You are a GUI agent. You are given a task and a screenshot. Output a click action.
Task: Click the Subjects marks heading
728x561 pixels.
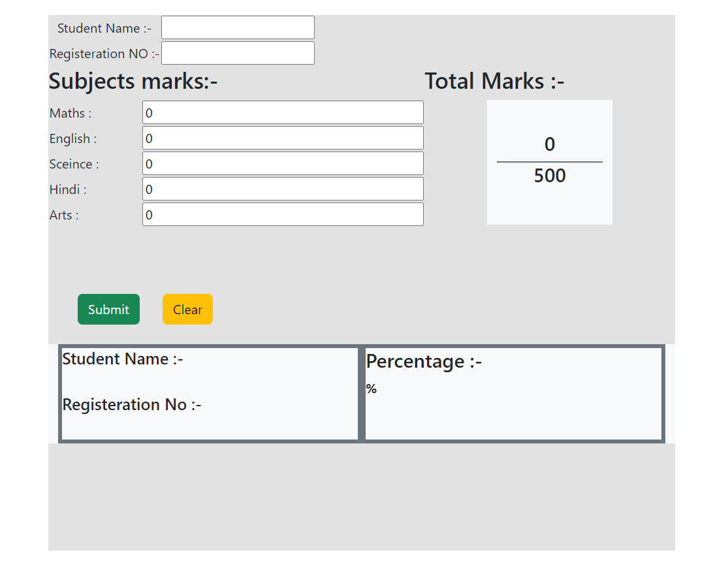click(133, 82)
